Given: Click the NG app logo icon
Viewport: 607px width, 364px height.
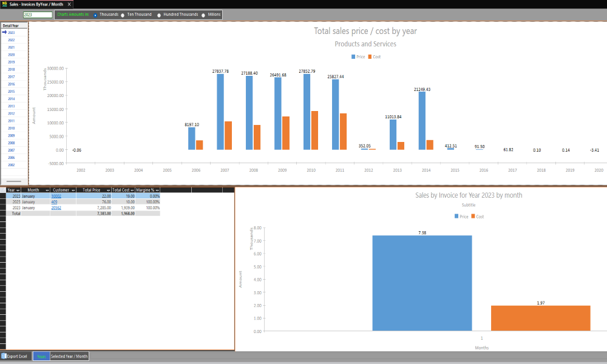Looking at the screenshot, I should pyautogui.click(x=5, y=4).
